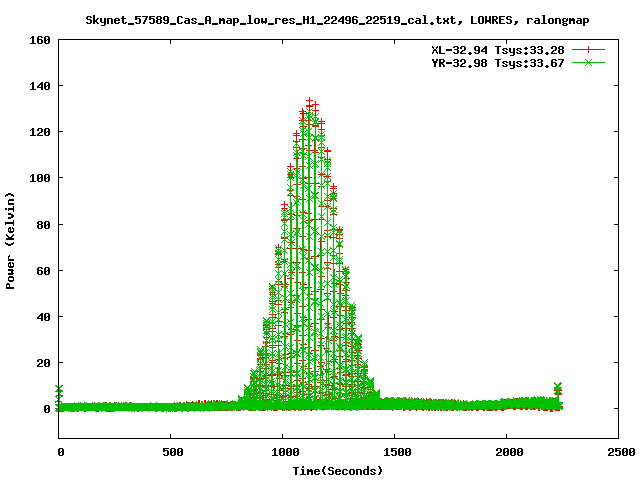Click the y-axis tick label 160
The height and width of the screenshot is (480, 640).
(40, 40)
